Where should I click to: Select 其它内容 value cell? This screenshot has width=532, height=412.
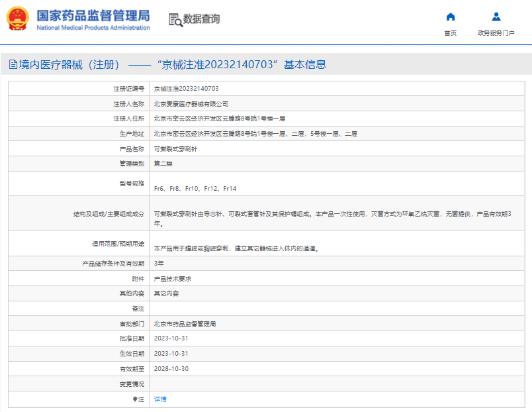pyautogui.click(x=166, y=293)
